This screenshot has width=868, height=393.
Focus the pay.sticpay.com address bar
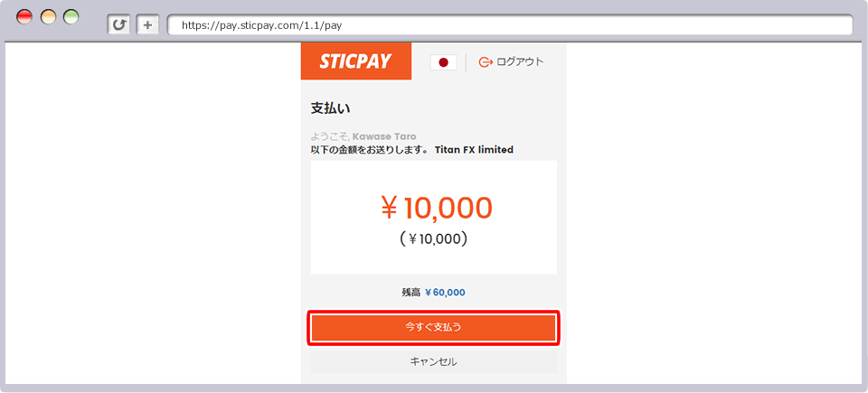coord(510,25)
